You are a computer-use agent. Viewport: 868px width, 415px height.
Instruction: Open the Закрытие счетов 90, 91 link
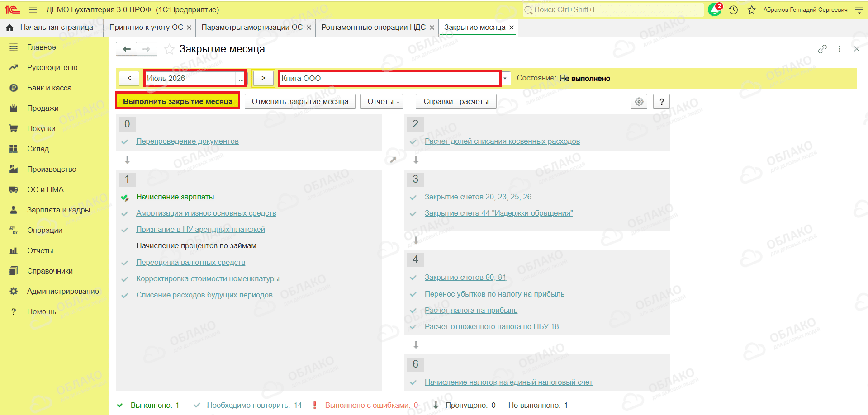point(465,278)
